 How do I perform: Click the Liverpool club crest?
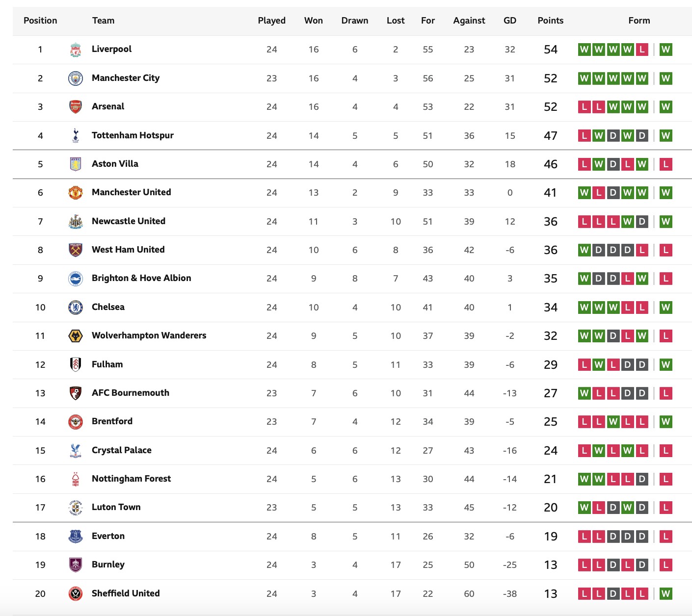75,50
